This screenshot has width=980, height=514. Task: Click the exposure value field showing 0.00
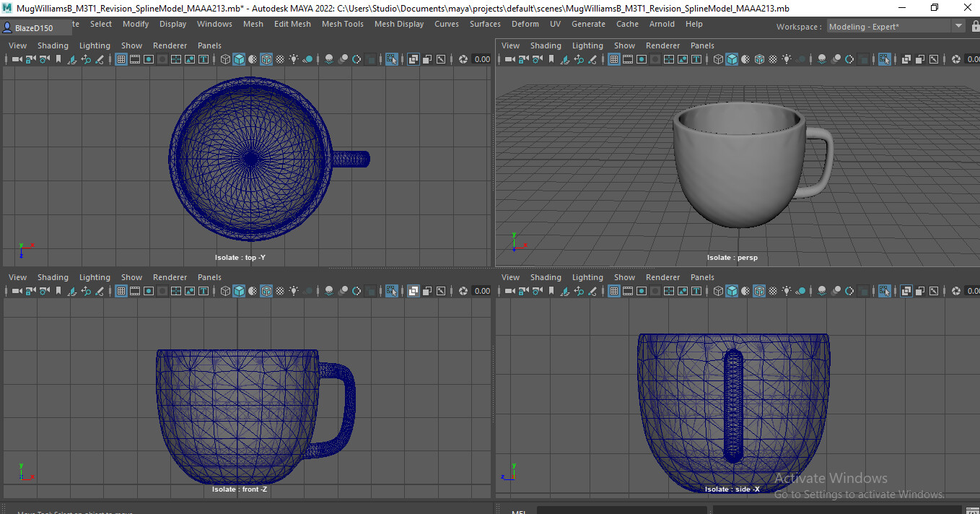pyautogui.click(x=482, y=59)
